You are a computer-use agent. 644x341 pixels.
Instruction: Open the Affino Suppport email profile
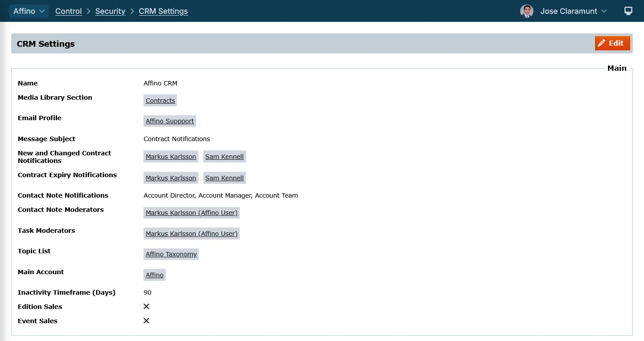coord(169,121)
